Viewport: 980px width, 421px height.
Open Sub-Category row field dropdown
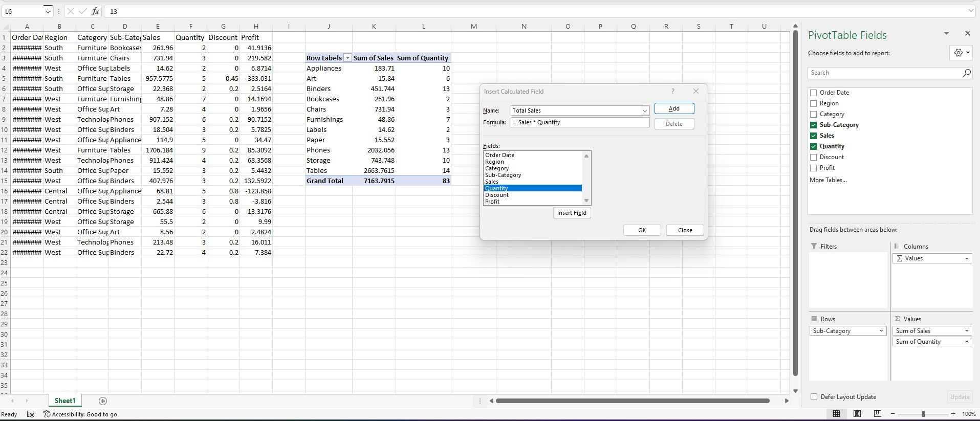pos(881,331)
